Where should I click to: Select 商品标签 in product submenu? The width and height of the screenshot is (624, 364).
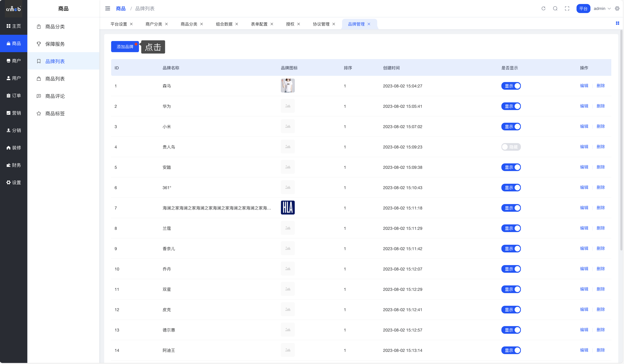(55, 114)
